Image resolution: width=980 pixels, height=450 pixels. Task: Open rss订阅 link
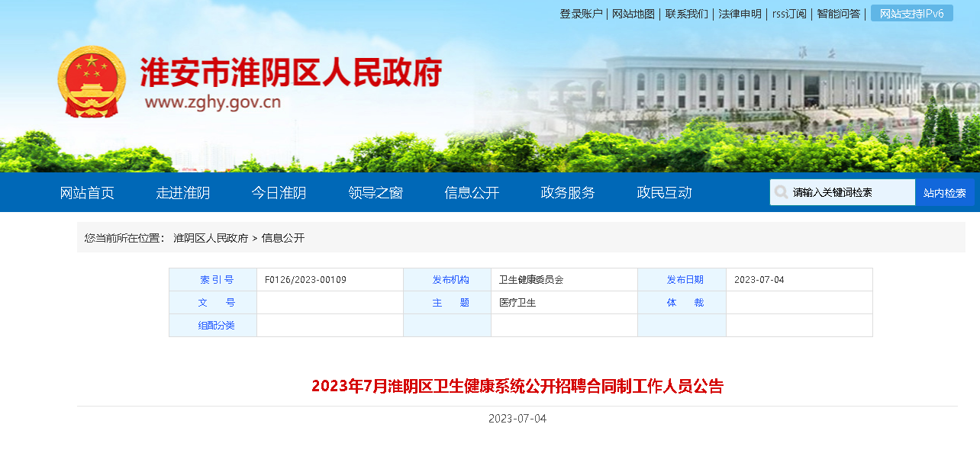click(789, 14)
